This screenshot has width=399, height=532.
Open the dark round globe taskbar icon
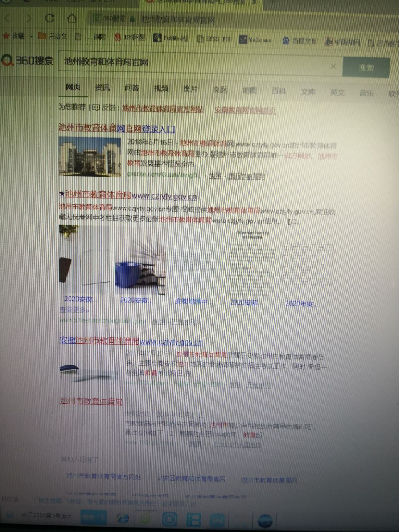point(265,521)
